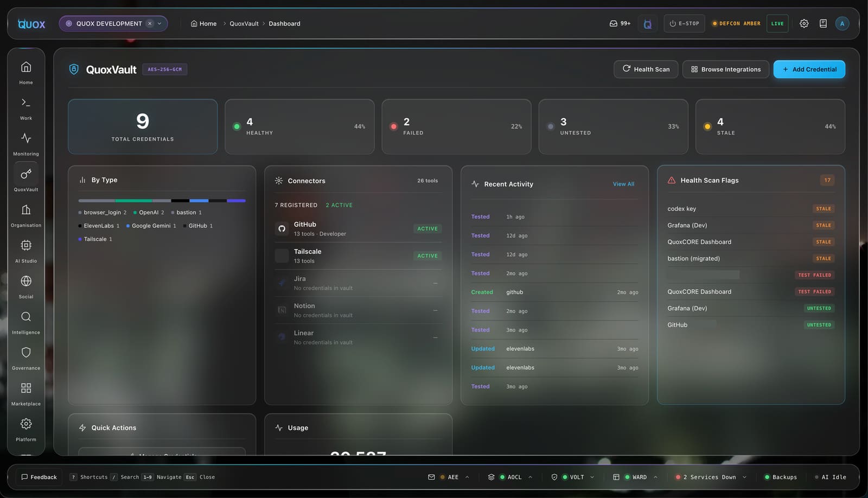Click Backups status entry
This screenshot has width=868, height=498.
click(x=780, y=477)
